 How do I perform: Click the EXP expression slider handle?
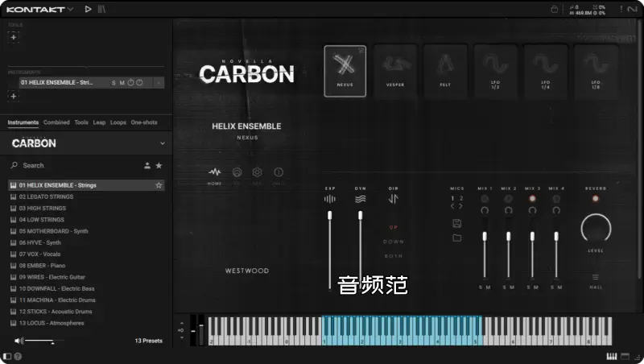[x=329, y=215]
